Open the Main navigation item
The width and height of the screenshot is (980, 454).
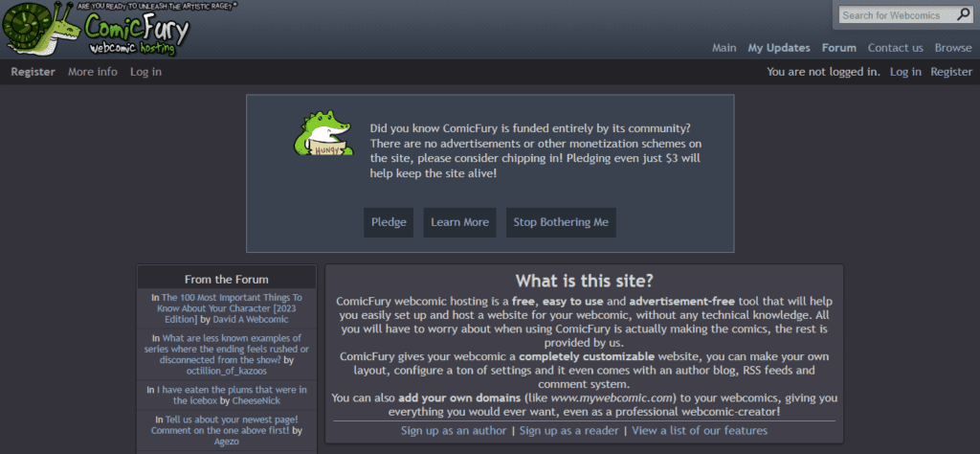coord(724,48)
